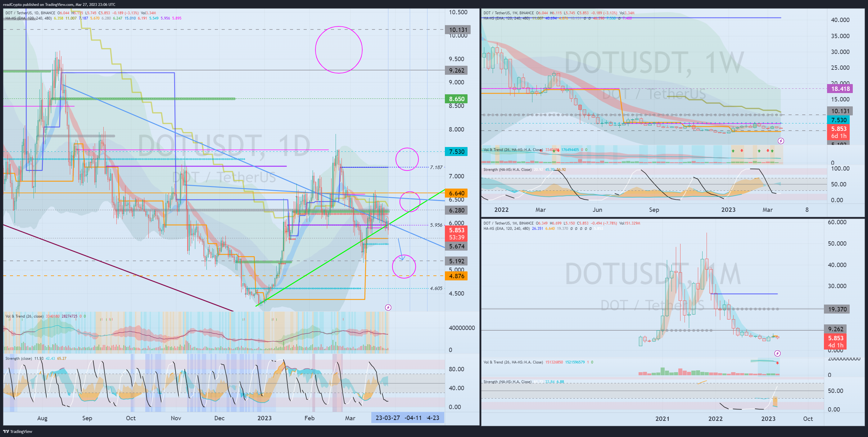
Task: Click the magenta circle near the 5.192 level
Action: tap(404, 266)
